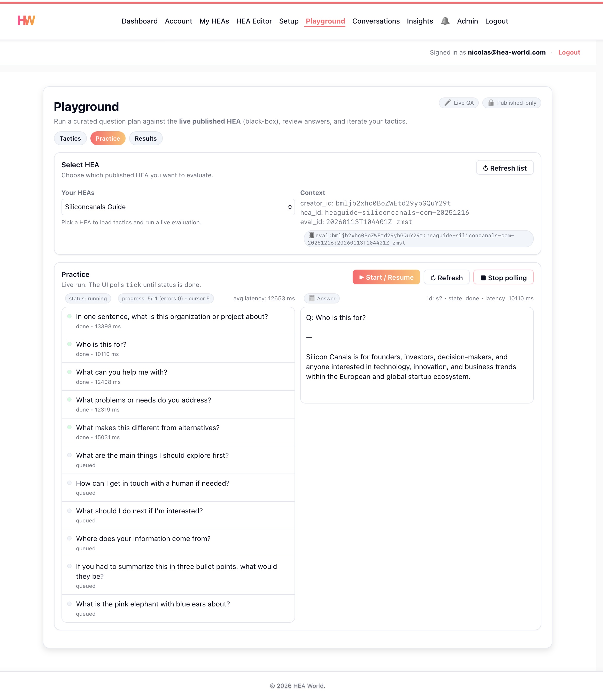This screenshot has height=700, width=603.
Task: Select 'What makes this different from alternatives?'
Action: [x=148, y=427]
